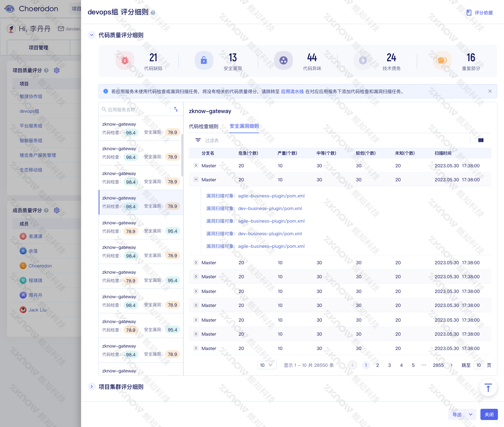504x427 pixels.
Task: Collapse the expanded second Master row
Action: (x=196, y=180)
